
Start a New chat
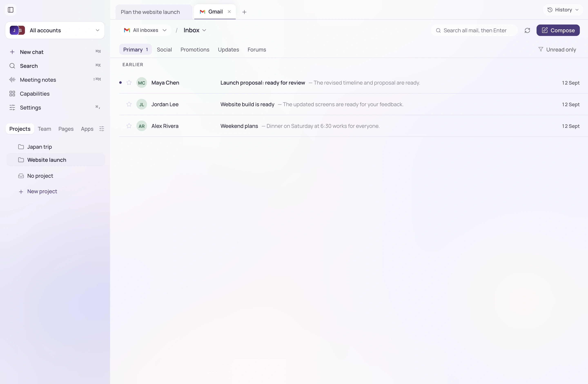click(55, 52)
